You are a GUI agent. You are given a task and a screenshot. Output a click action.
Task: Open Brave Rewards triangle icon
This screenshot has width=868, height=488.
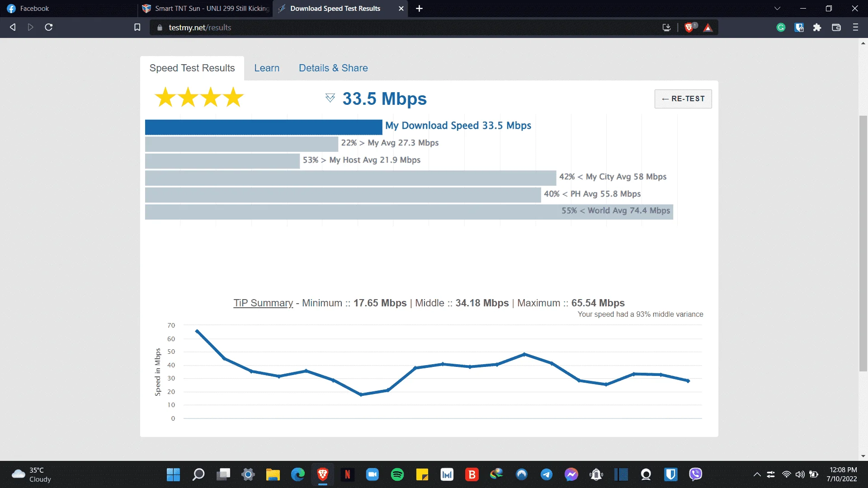(x=708, y=28)
